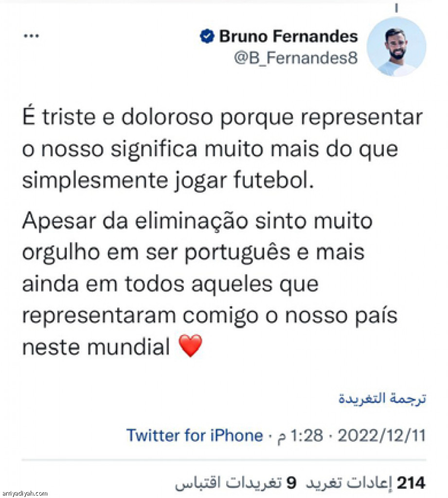Image resolution: width=448 pixels, height=498 pixels.
Task: Click the words 'neste mundial' in tweet
Action: click(x=95, y=347)
